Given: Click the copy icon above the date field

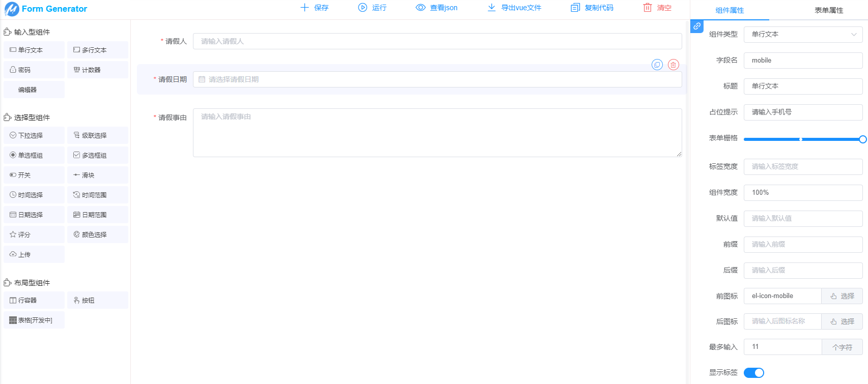Looking at the screenshot, I should click(x=657, y=65).
